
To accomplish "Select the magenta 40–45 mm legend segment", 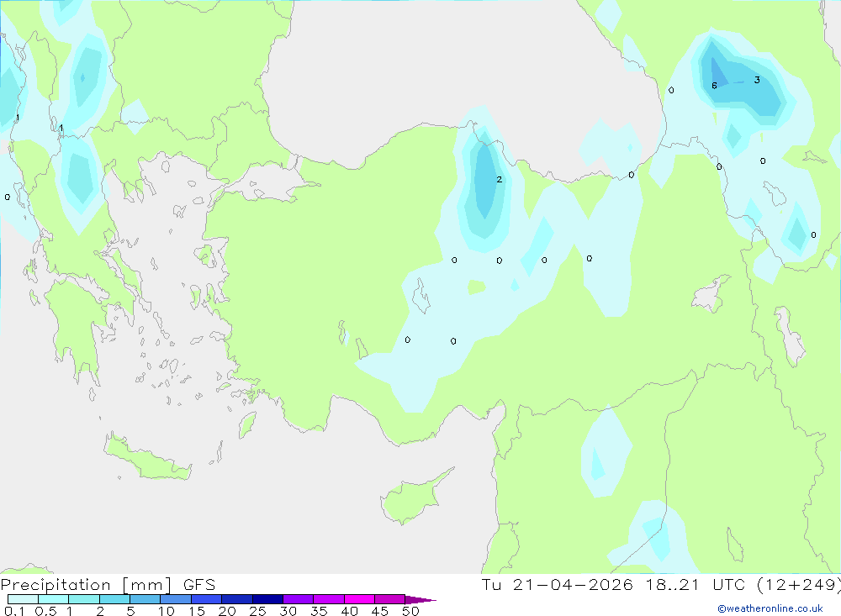I will (359, 599).
